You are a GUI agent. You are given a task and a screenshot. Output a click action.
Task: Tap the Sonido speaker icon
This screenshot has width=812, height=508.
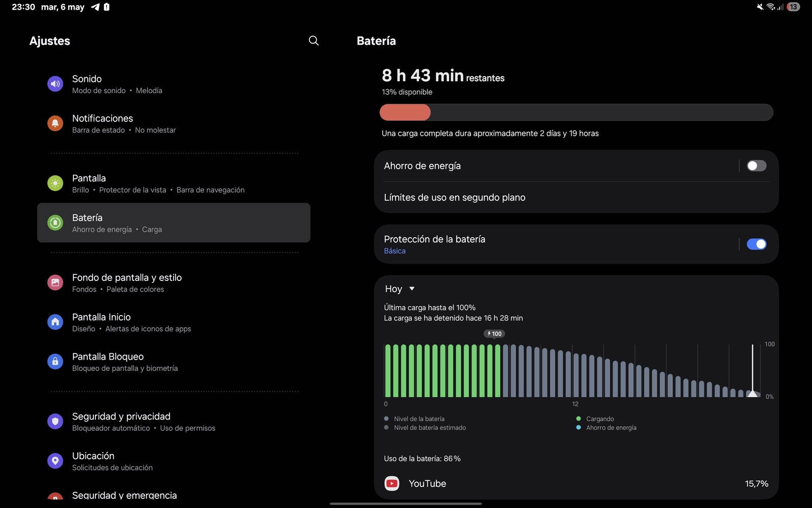click(x=55, y=84)
